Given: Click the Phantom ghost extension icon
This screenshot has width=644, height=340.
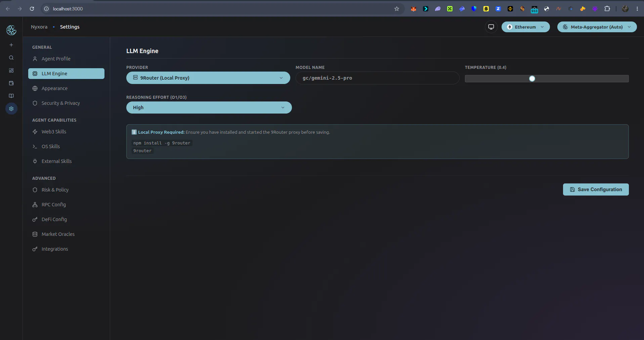Looking at the screenshot, I should click(438, 9).
